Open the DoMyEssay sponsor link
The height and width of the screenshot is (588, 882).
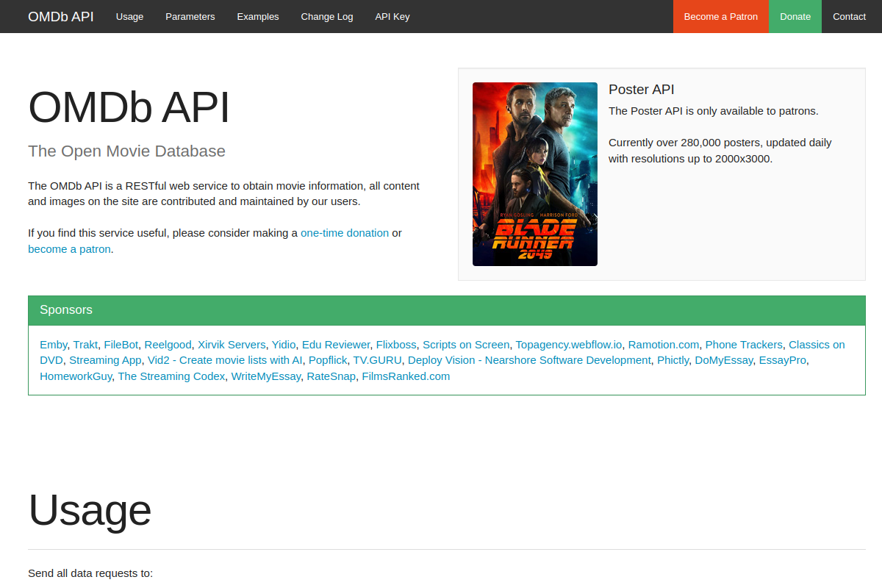[724, 360]
